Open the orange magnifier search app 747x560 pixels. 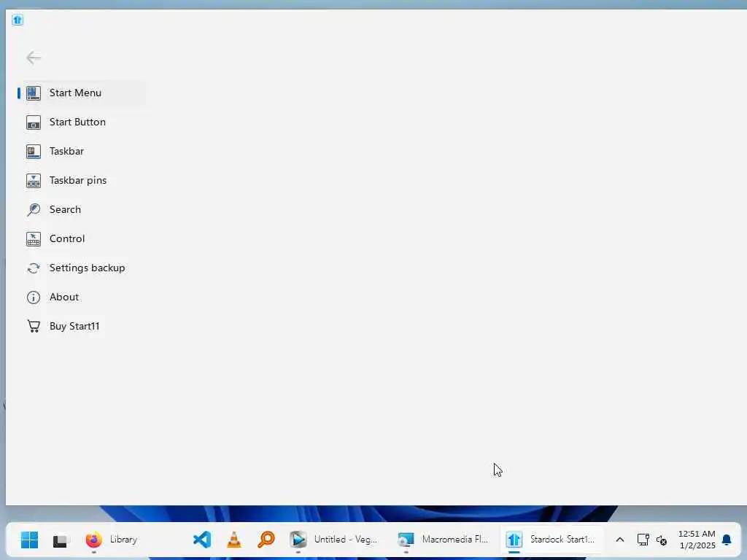point(266,540)
